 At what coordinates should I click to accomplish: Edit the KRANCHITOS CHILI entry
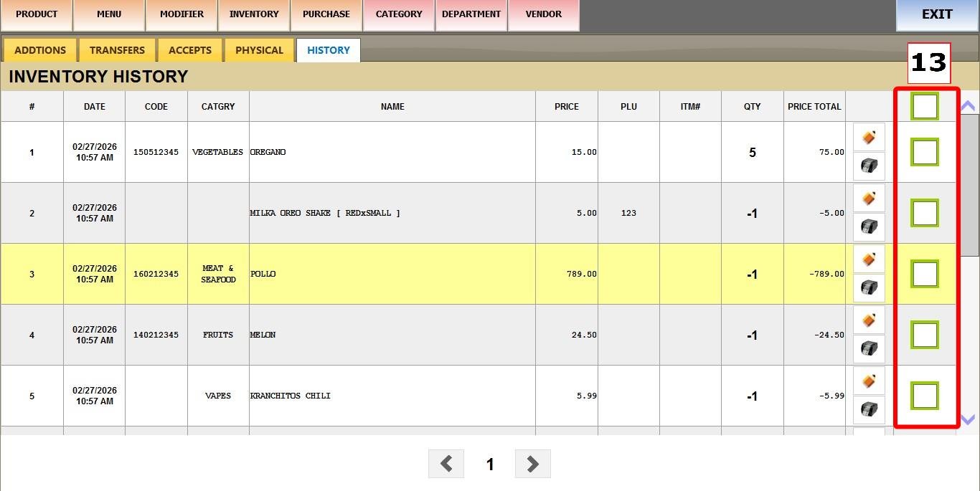point(869,381)
